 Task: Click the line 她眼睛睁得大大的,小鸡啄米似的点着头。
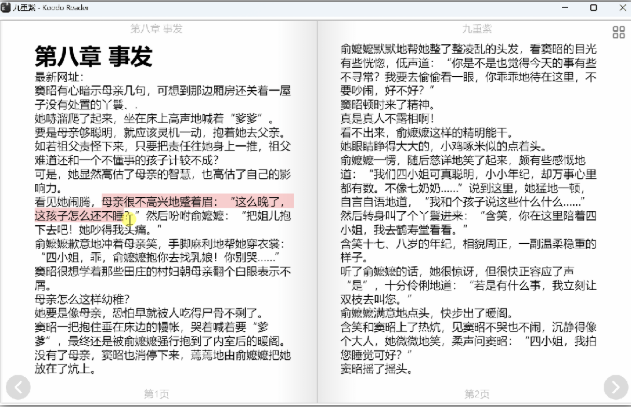click(443, 146)
